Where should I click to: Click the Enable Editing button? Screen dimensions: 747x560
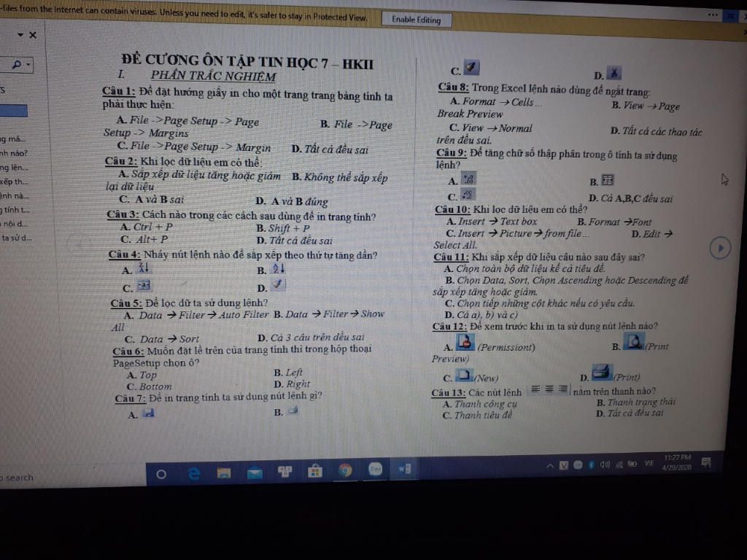pyautogui.click(x=417, y=20)
